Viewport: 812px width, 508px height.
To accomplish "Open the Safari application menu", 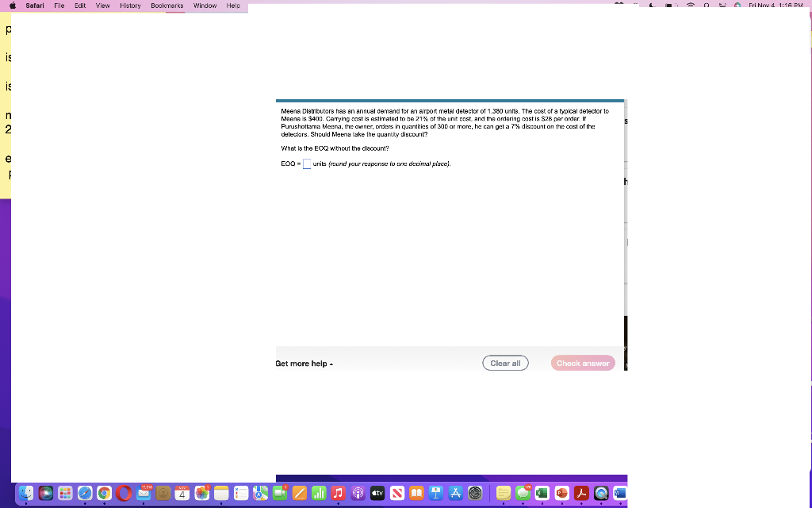I will (x=35, y=6).
